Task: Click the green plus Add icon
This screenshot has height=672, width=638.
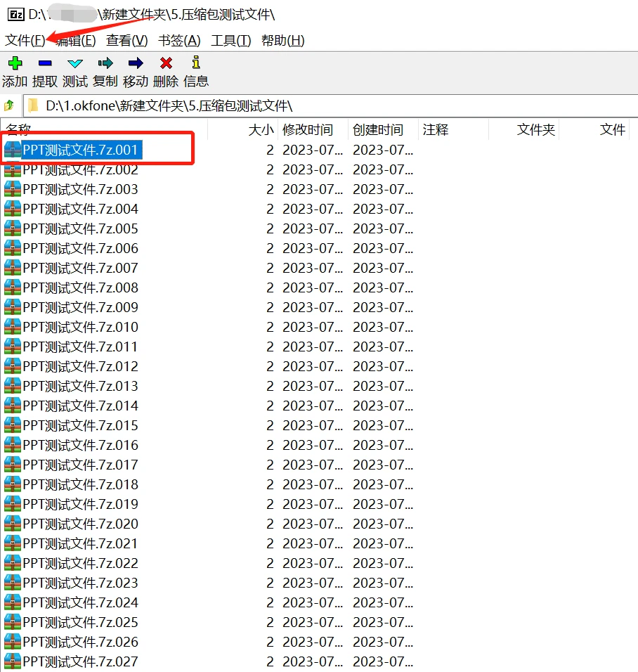Action: tap(15, 64)
